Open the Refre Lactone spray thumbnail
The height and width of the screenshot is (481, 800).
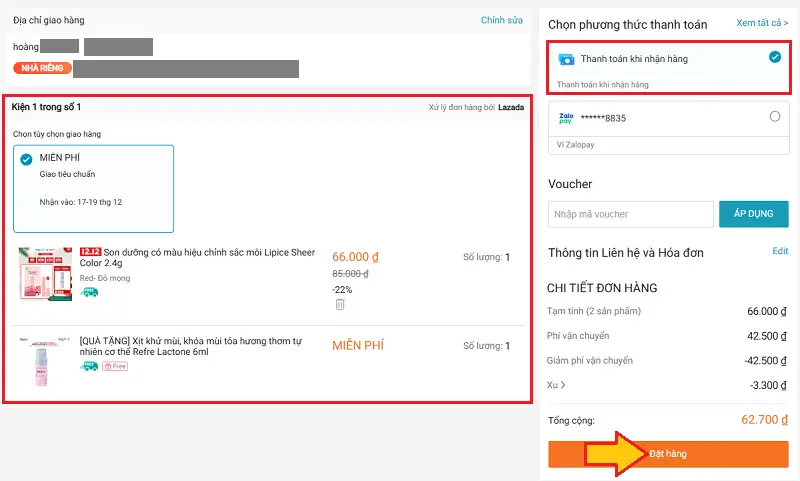(x=45, y=361)
